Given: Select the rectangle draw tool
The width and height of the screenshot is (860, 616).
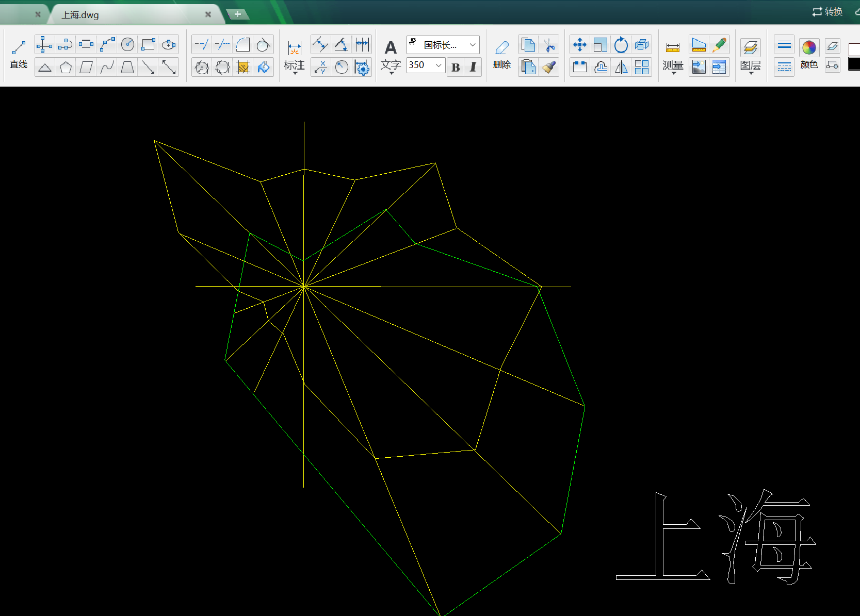Looking at the screenshot, I should point(149,45).
